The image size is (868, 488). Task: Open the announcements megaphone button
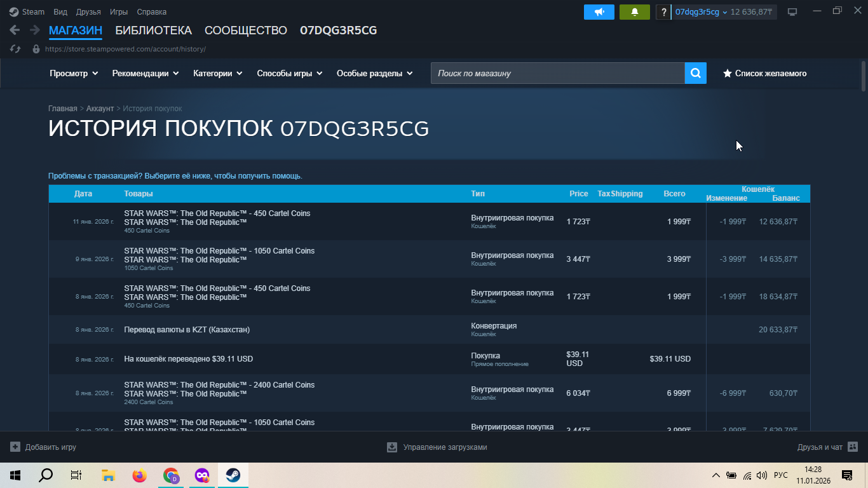coord(599,12)
